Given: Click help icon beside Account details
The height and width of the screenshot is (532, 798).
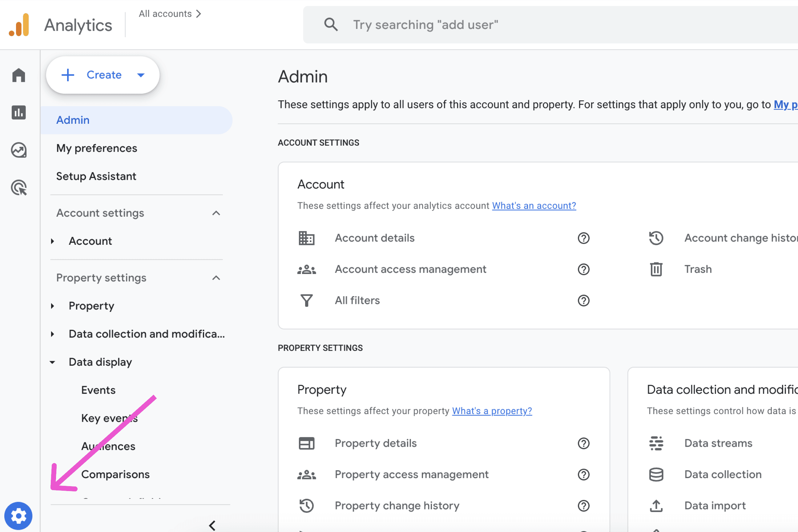Looking at the screenshot, I should point(583,238).
